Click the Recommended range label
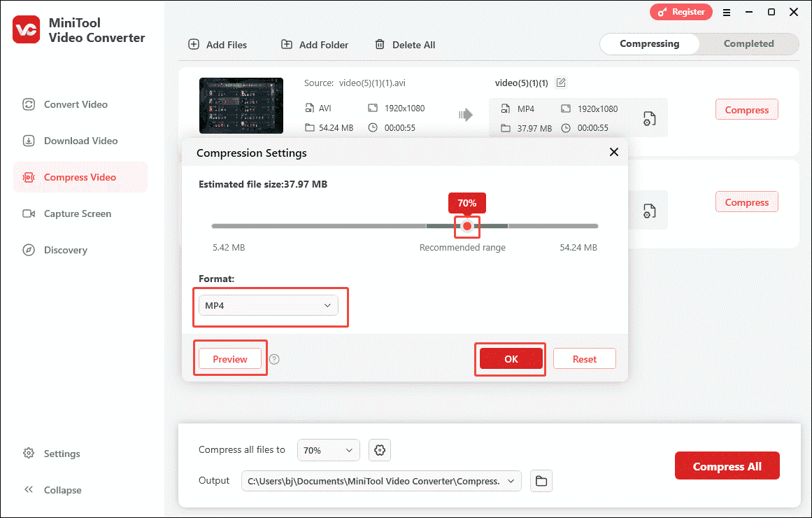Image resolution: width=812 pixels, height=518 pixels. click(462, 248)
